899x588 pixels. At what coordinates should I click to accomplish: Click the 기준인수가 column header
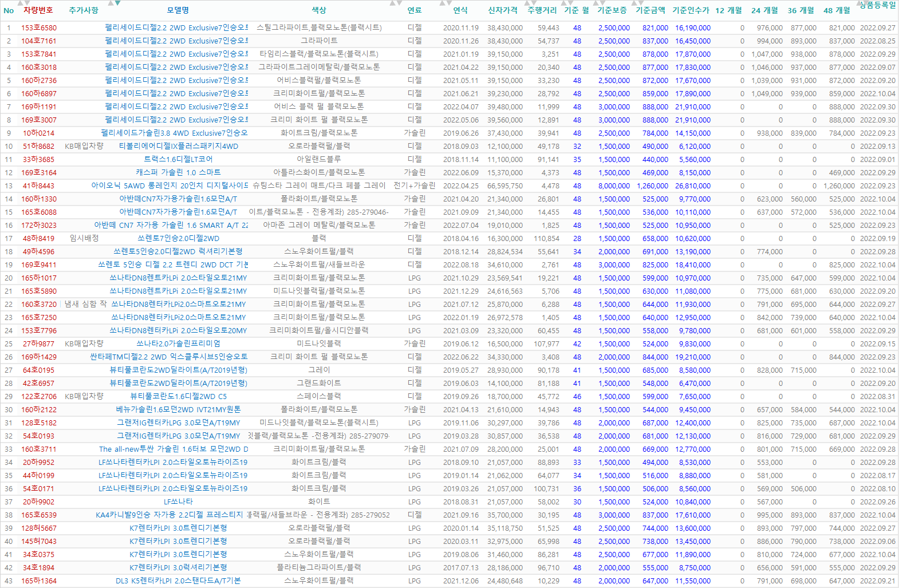[691, 10]
